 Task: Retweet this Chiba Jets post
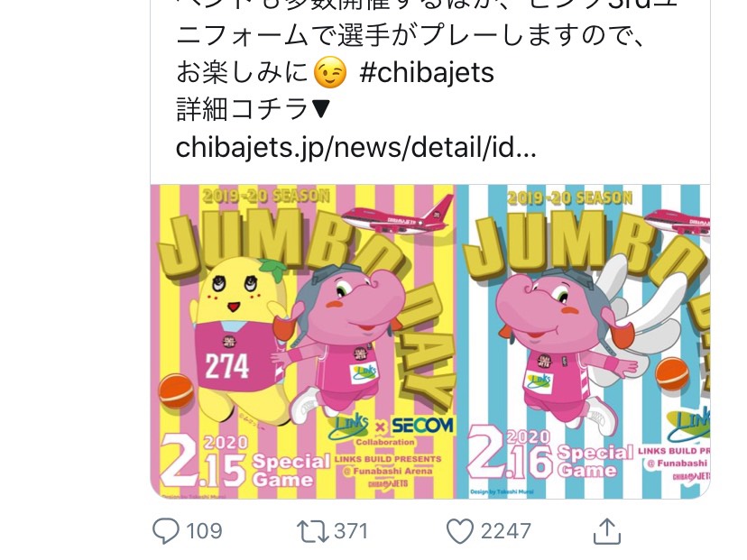tap(312, 531)
